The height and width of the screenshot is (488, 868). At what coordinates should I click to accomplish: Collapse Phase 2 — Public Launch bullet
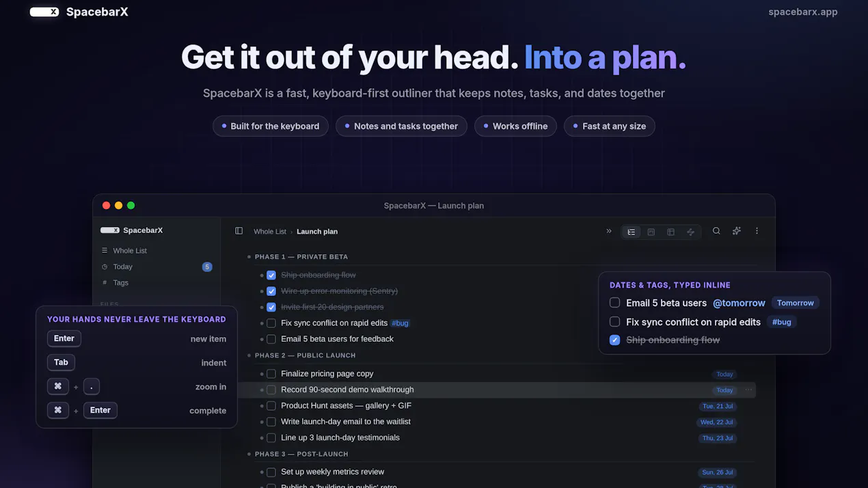[x=249, y=355]
